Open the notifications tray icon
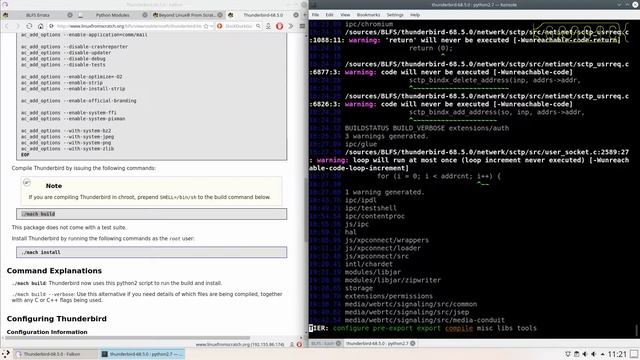Image resolution: width=640 pixels, height=360 pixels. click(567, 354)
